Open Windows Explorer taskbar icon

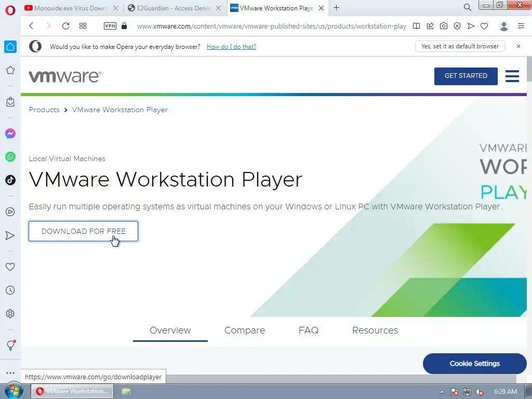click(x=126, y=391)
